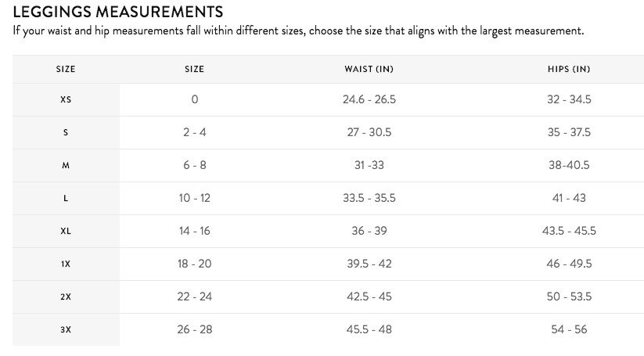Select the XS size row label
The width and height of the screenshot is (644, 356).
coord(66,100)
